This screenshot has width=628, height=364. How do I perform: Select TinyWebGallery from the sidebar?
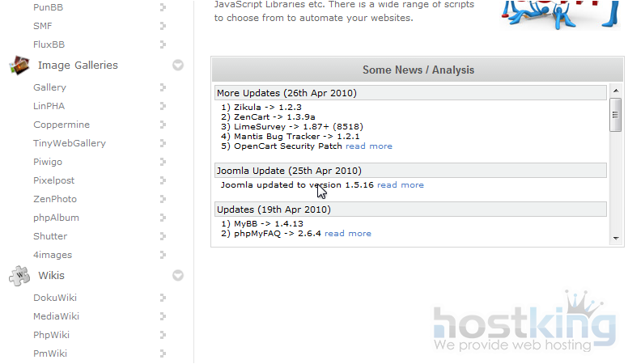pyautogui.click(x=69, y=143)
